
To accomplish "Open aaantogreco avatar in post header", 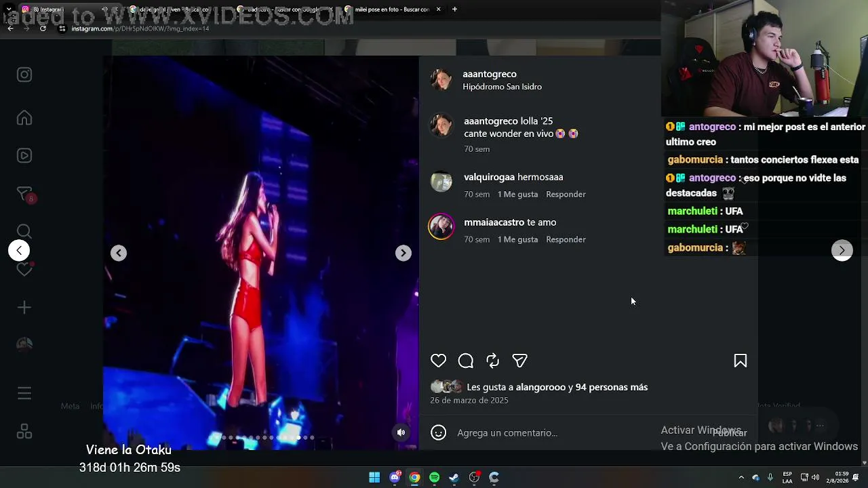I will [x=441, y=79].
